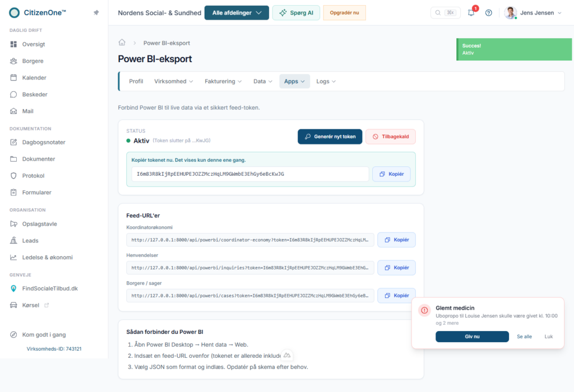Open Dokumenter in the sidebar
574x392 pixels.
click(39, 159)
